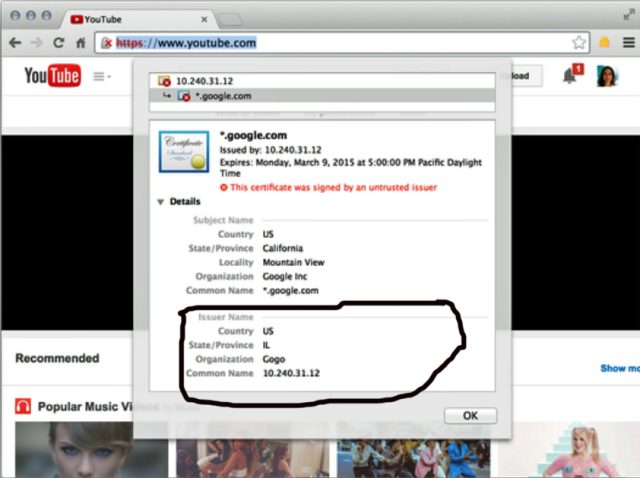Click the untrusted issuer warning text

coord(333,187)
